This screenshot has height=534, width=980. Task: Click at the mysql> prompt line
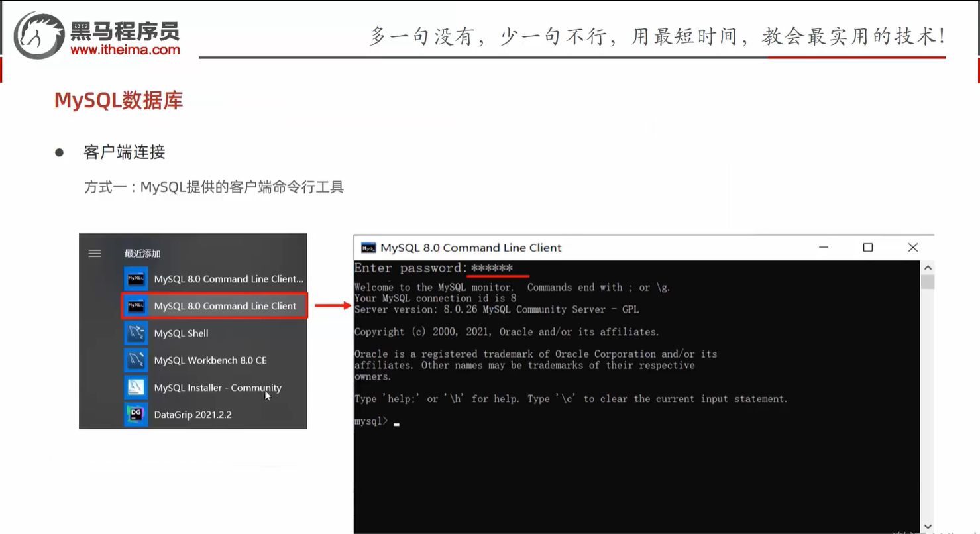pyautogui.click(x=377, y=421)
